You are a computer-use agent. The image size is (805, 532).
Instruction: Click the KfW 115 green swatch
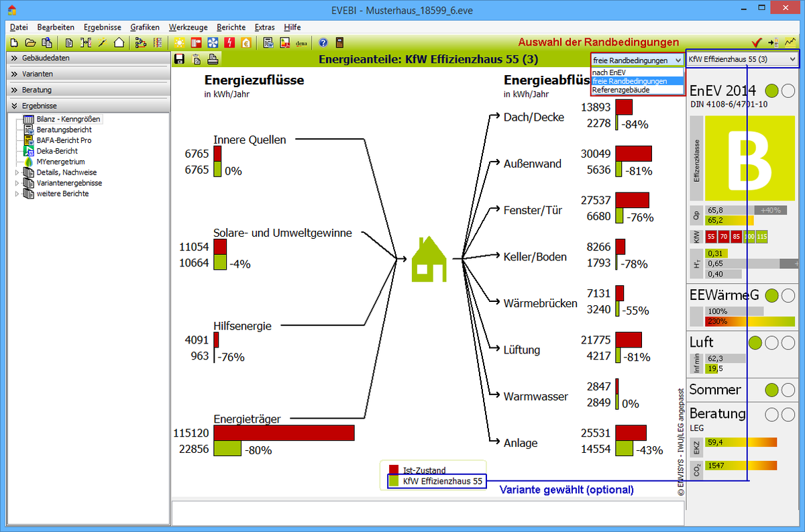point(762,236)
